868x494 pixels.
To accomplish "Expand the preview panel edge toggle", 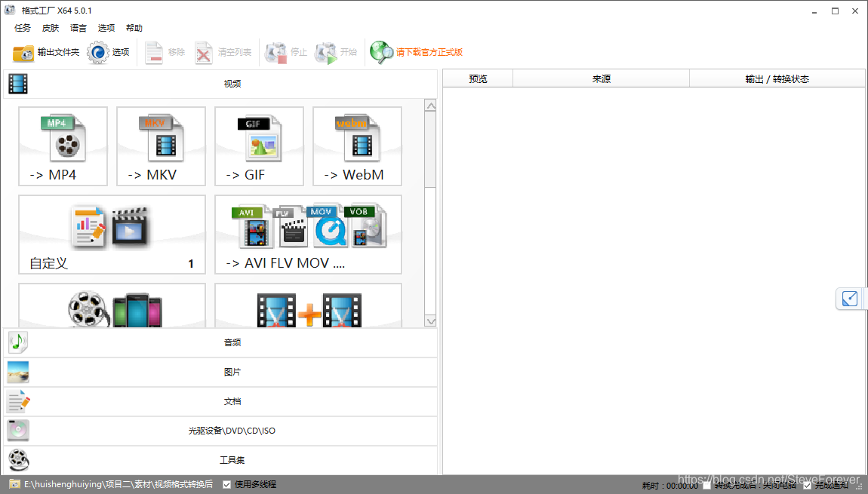I will 850,299.
